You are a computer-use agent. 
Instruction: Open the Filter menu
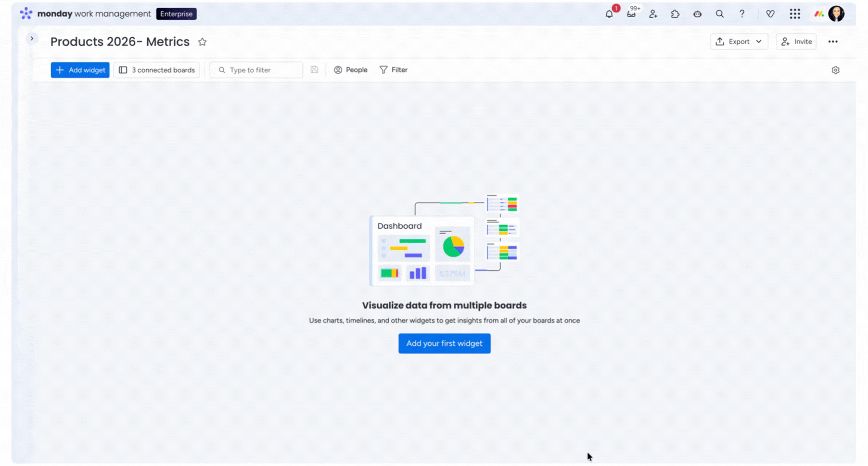393,70
